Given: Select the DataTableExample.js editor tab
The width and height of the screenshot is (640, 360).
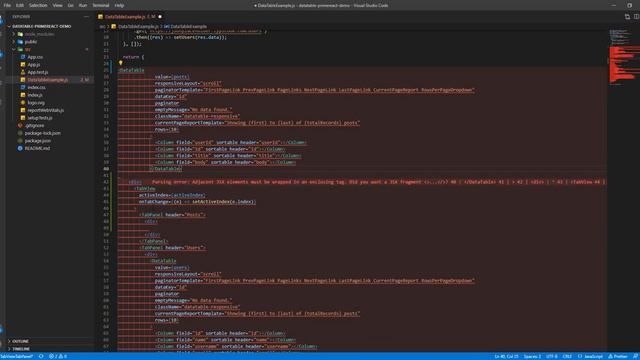Looking at the screenshot, I should (x=130, y=17).
